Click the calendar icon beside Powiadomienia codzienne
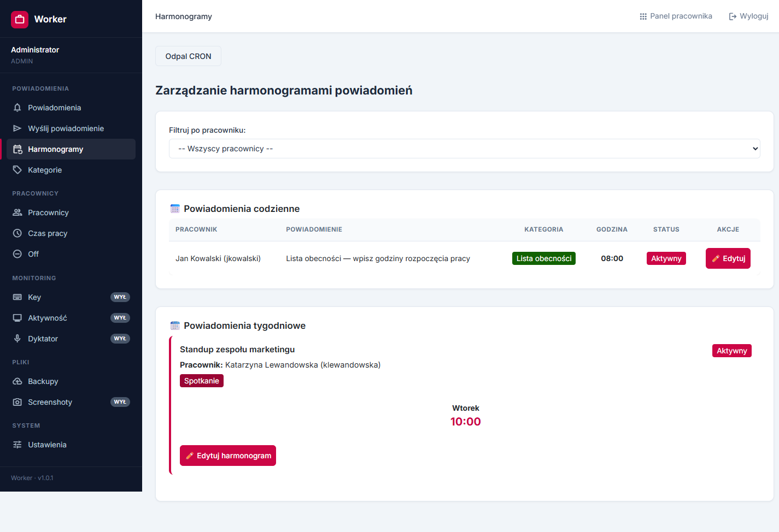 coord(175,209)
